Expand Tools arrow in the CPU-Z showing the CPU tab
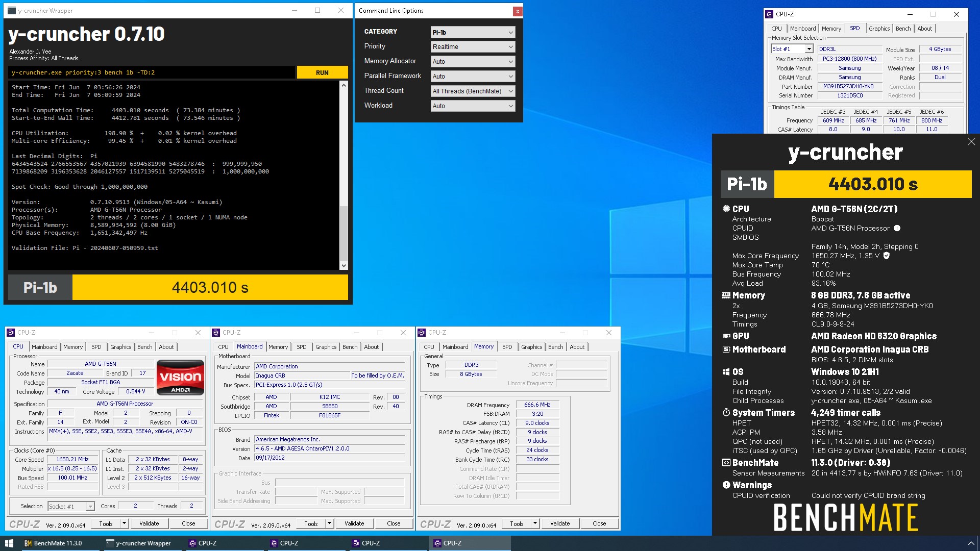The height and width of the screenshot is (551, 980). (124, 523)
